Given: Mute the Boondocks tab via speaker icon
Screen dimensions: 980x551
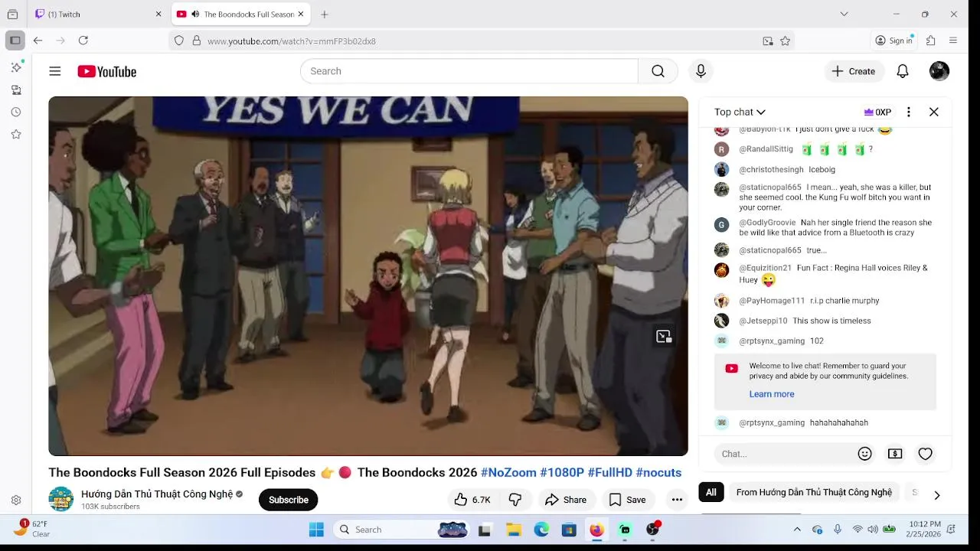Looking at the screenshot, I should tap(195, 14).
